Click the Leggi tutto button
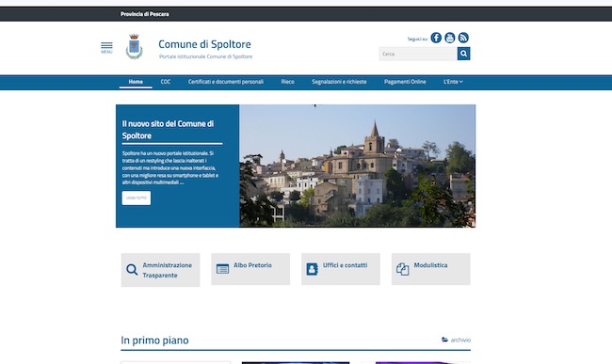Viewport: 612px width, 364px height. click(137, 198)
